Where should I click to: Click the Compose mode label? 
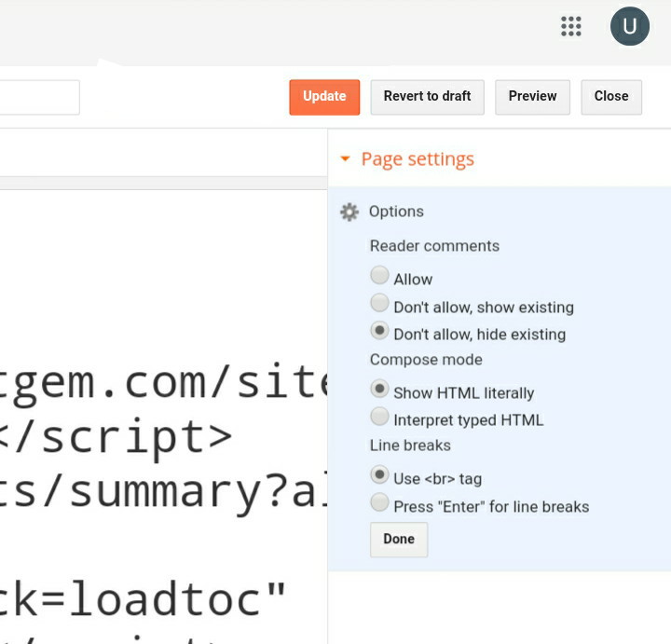(x=426, y=360)
